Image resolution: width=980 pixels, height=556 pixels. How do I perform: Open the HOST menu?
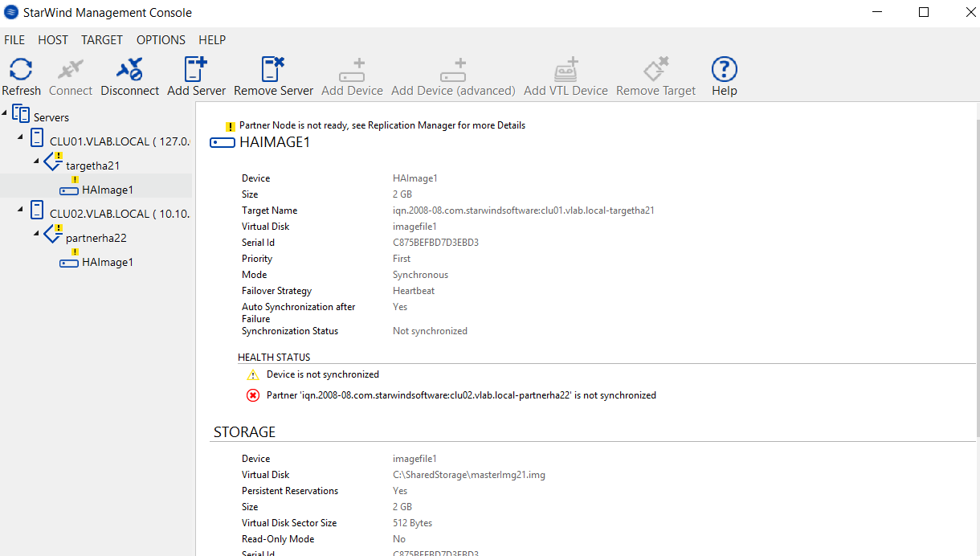click(53, 39)
